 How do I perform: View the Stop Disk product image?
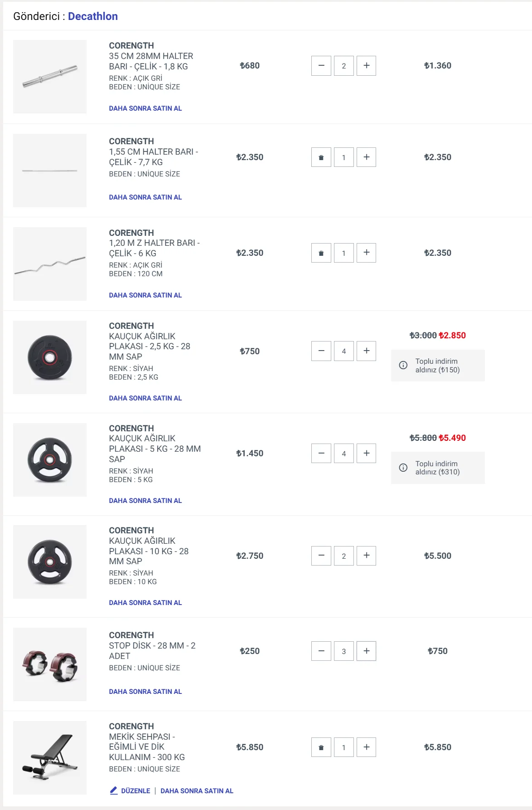click(x=50, y=664)
